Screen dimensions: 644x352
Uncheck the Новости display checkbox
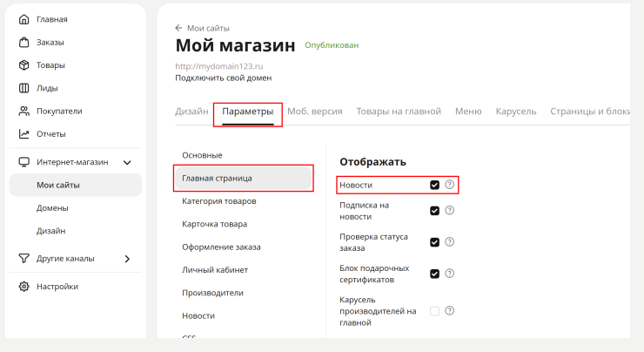coord(434,185)
